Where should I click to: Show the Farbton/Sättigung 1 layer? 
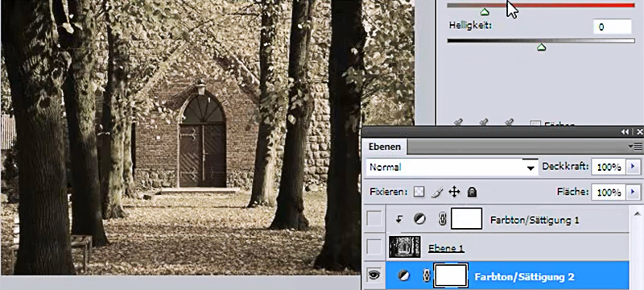[374, 219]
